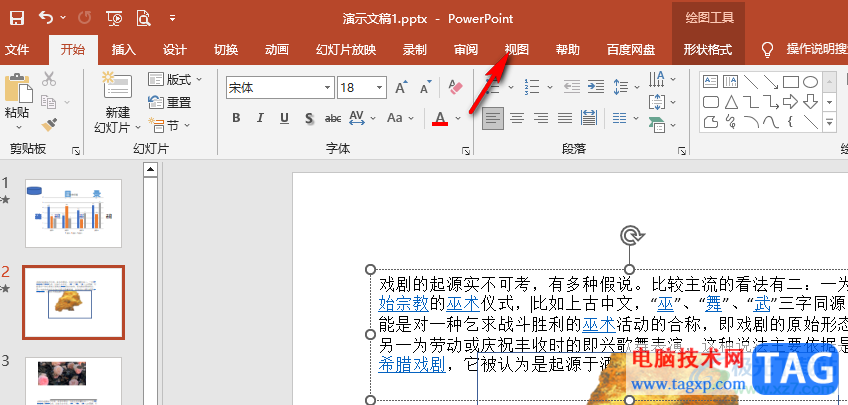Open the 版式 layout dropdown
The image size is (848, 405).
tap(176, 80)
